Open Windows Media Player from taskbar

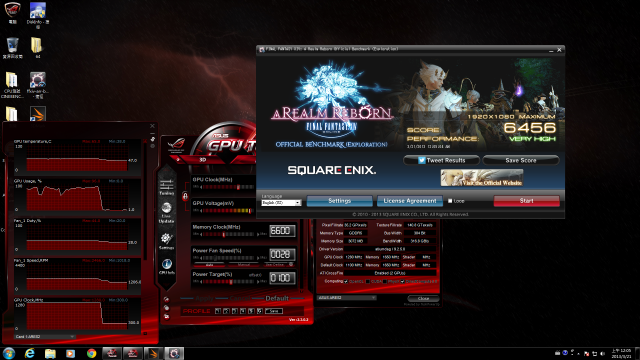pyautogui.click(x=71, y=353)
